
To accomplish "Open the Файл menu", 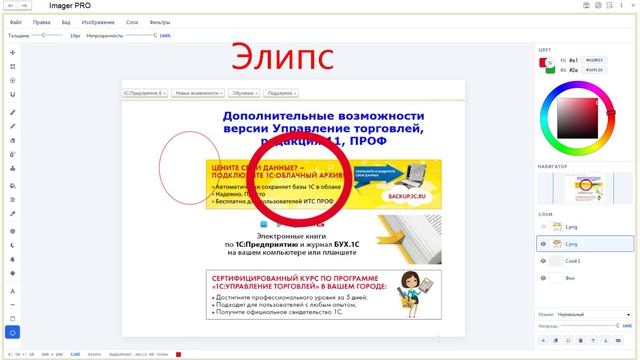I will coord(16,22).
